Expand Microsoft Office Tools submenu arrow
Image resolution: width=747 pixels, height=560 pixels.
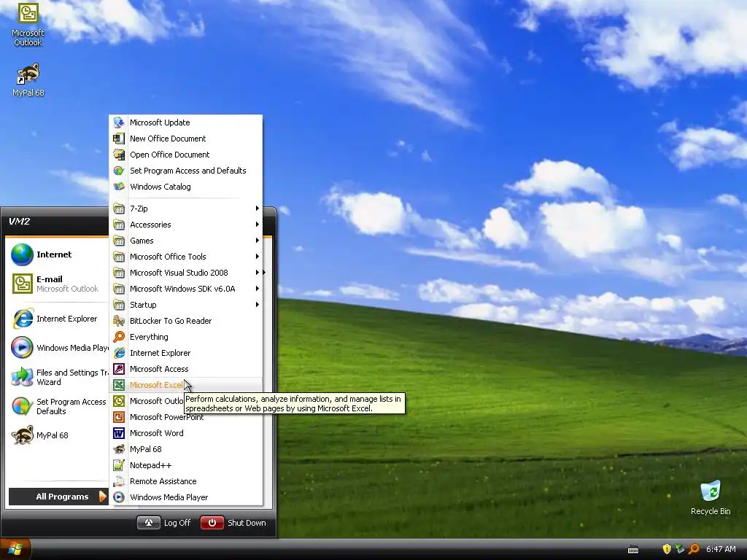point(258,257)
